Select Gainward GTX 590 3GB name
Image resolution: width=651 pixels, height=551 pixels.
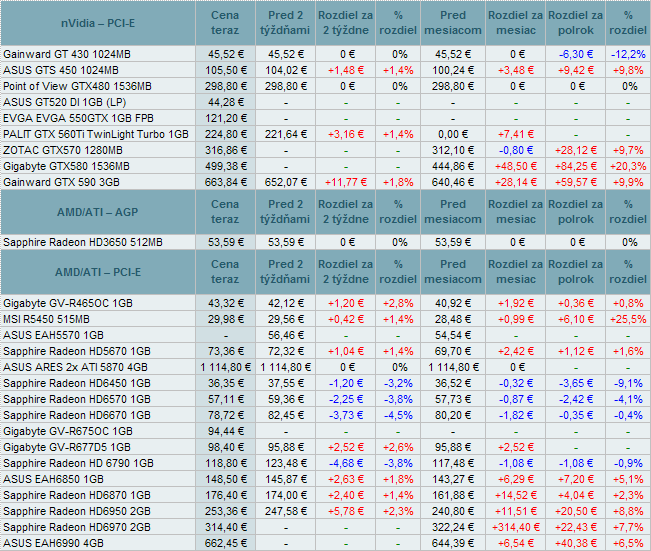[x=61, y=182]
